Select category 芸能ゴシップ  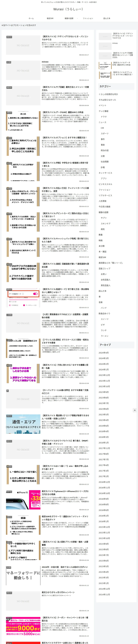[x=104, y=269]
